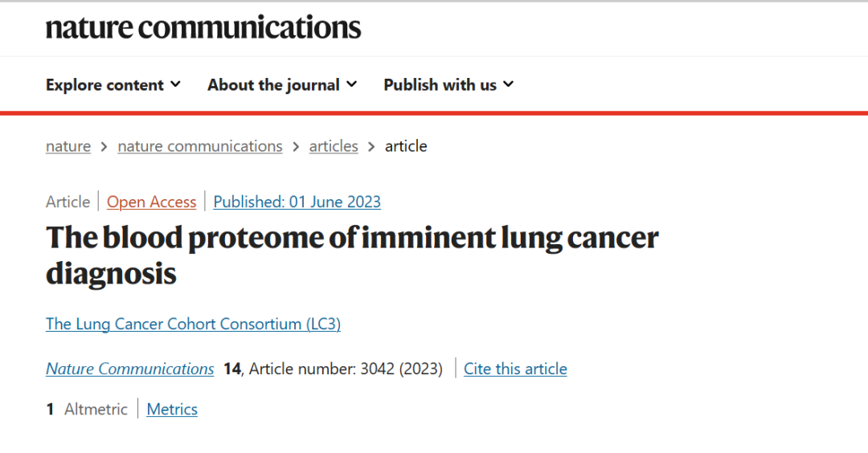Expand the Publish with us chevron
Screen dimensions: 868x453
[x=508, y=84]
